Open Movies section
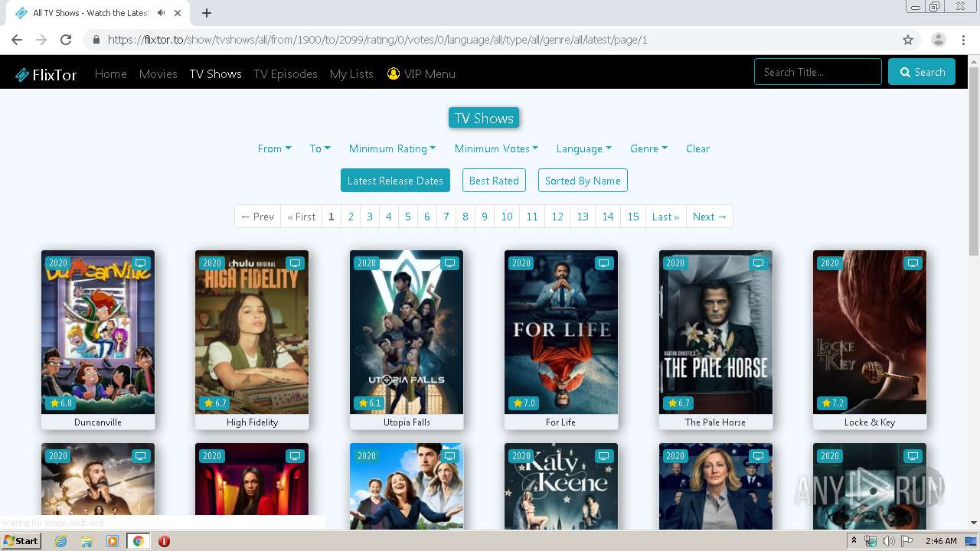 pos(158,73)
